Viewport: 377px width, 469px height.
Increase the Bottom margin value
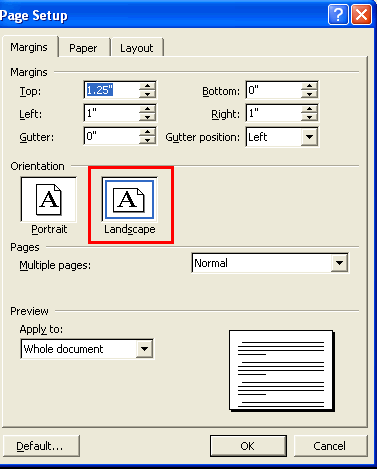309,86
